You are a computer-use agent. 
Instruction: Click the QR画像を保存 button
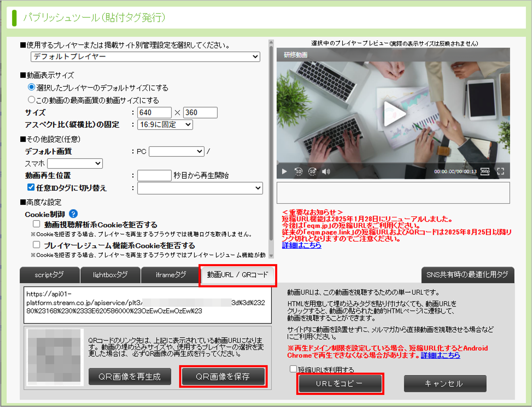[x=223, y=376]
